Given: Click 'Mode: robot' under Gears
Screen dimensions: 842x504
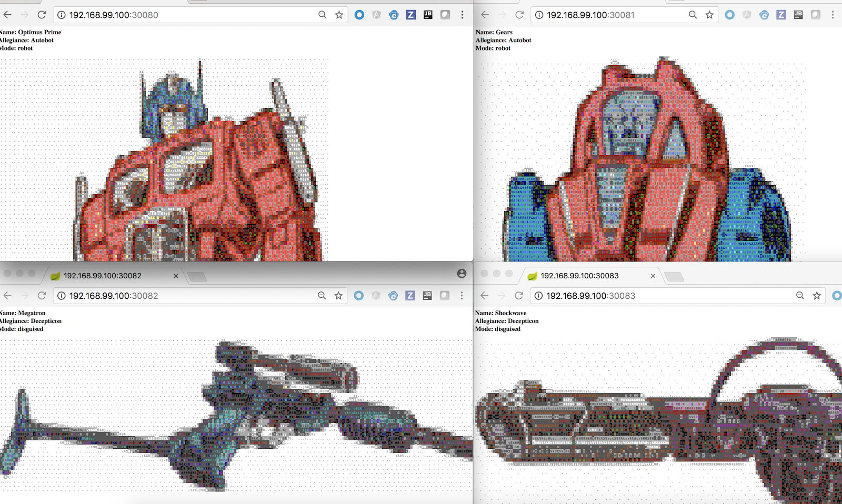Looking at the screenshot, I should [493, 48].
